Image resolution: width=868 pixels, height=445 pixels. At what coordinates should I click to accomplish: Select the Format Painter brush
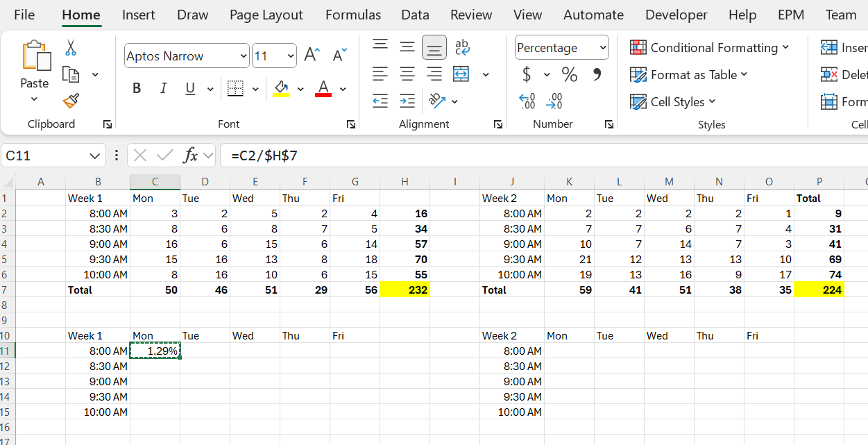(71, 101)
